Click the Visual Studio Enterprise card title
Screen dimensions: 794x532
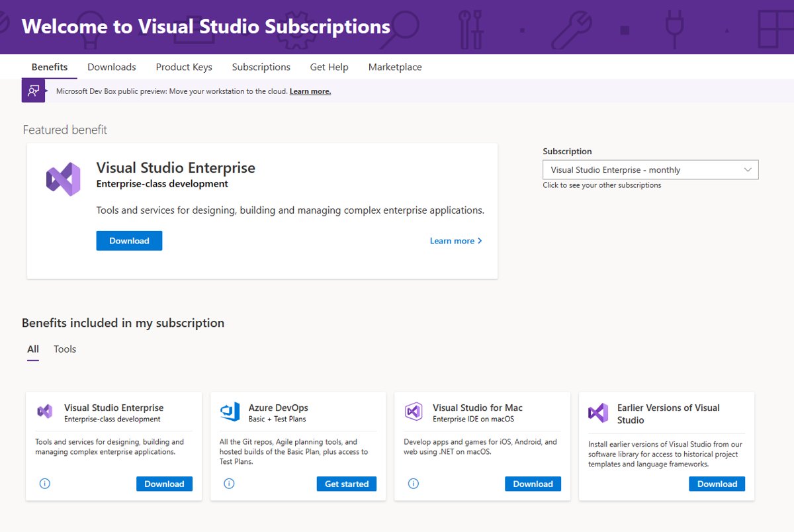(x=114, y=408)
